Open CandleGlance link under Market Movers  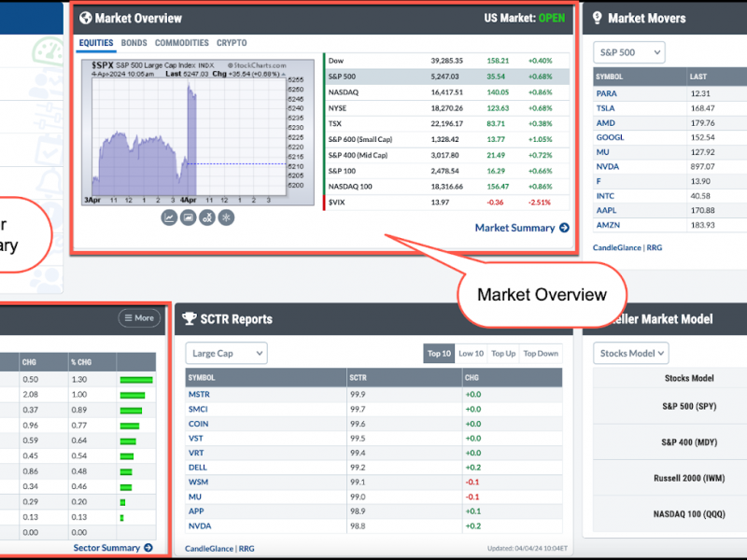(617, 247)
